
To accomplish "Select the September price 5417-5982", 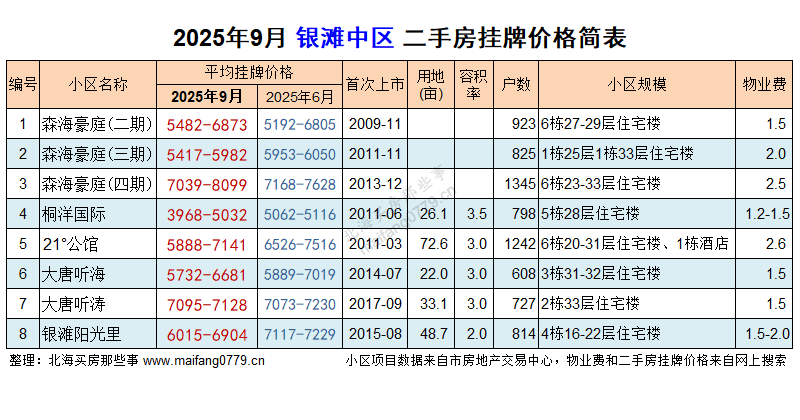I will pyautogui.click(x=207, y=155).
